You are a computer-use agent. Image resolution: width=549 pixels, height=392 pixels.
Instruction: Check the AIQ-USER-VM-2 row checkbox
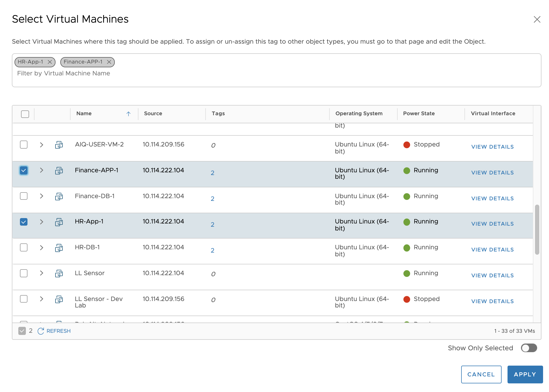point(24,145)
